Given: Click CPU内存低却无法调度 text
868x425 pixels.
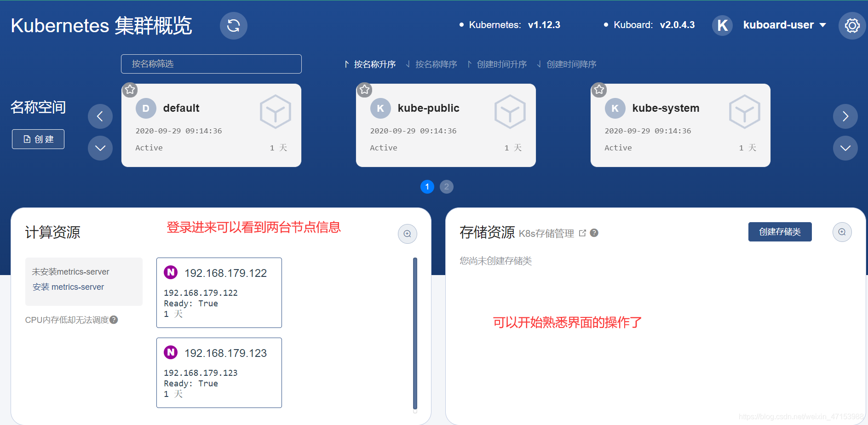Looking at the screenshot, I should [x=67, y=320].
